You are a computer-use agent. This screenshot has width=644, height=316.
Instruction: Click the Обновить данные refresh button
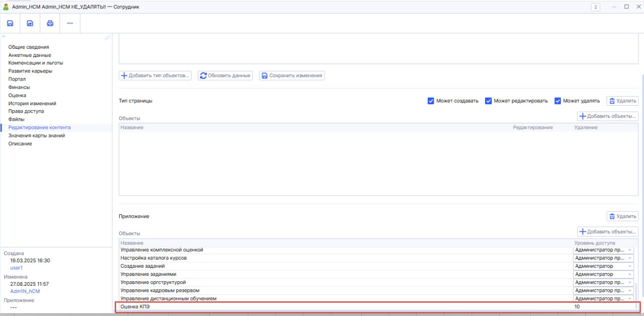coord(225,75)
